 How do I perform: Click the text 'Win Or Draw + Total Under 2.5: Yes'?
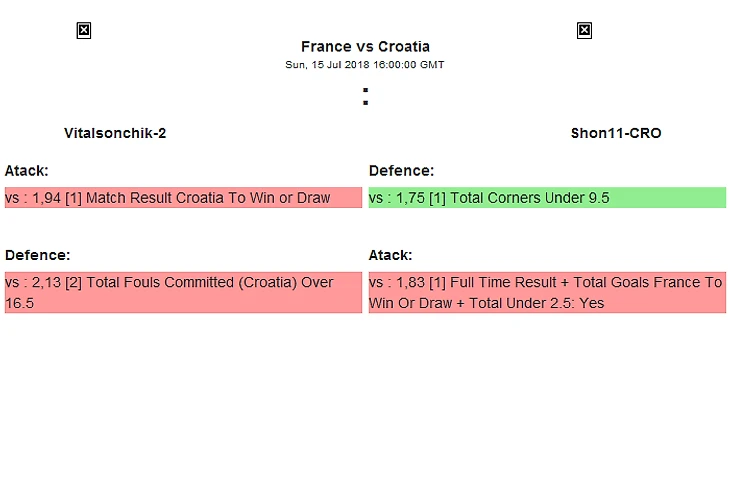click(x=487, y=303)
